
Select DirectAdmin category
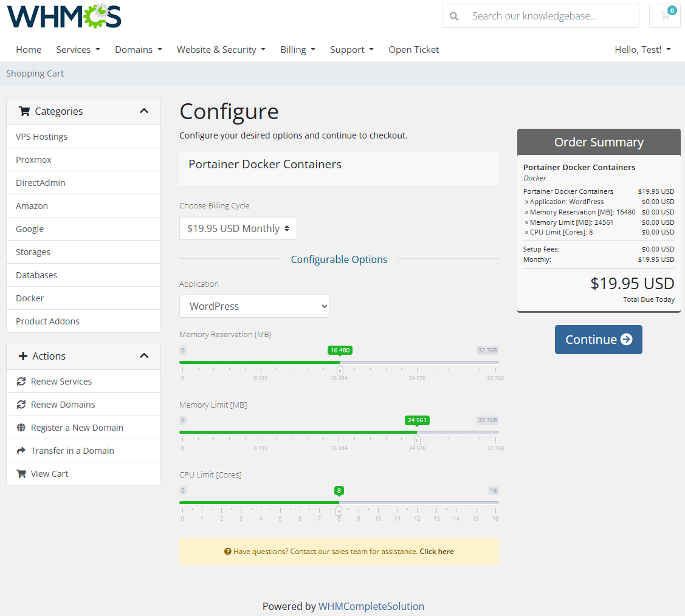[x=83, y=183]
